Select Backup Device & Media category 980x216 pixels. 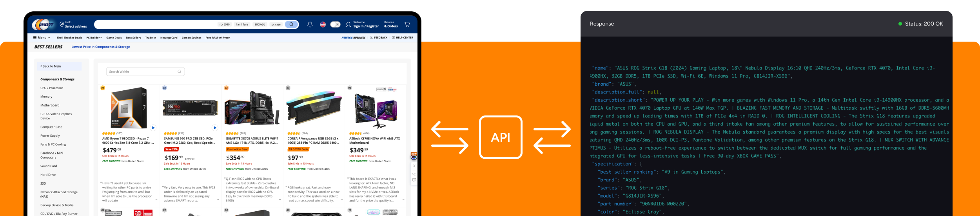[x=57, y=205]
